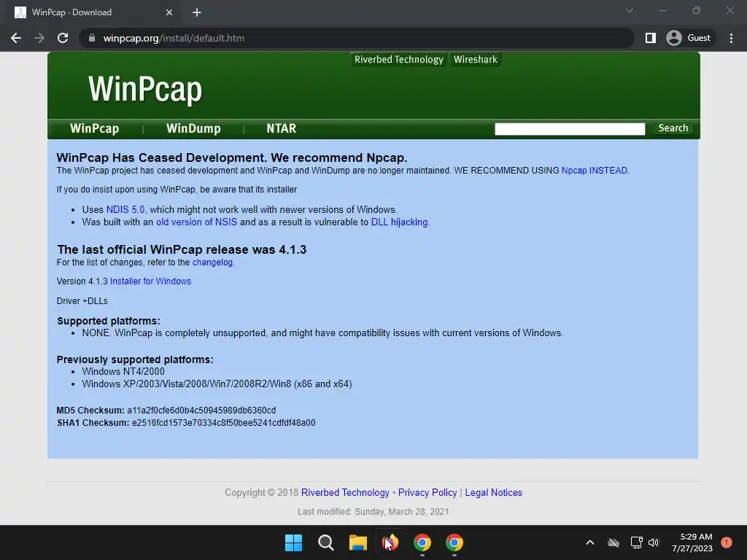Viewport: 747px width, 560px height.
Task: Open the Legal Notices link
Action: point(494,492)
